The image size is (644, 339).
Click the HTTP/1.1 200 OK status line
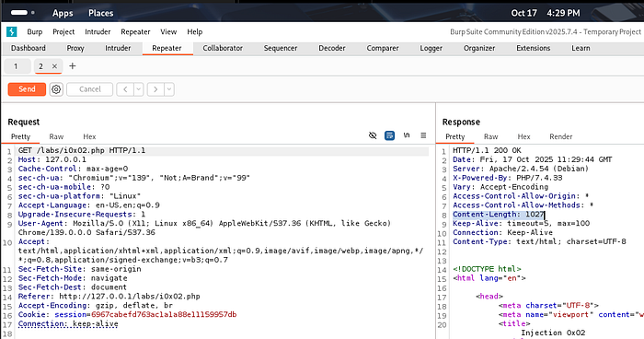[487, 150]
